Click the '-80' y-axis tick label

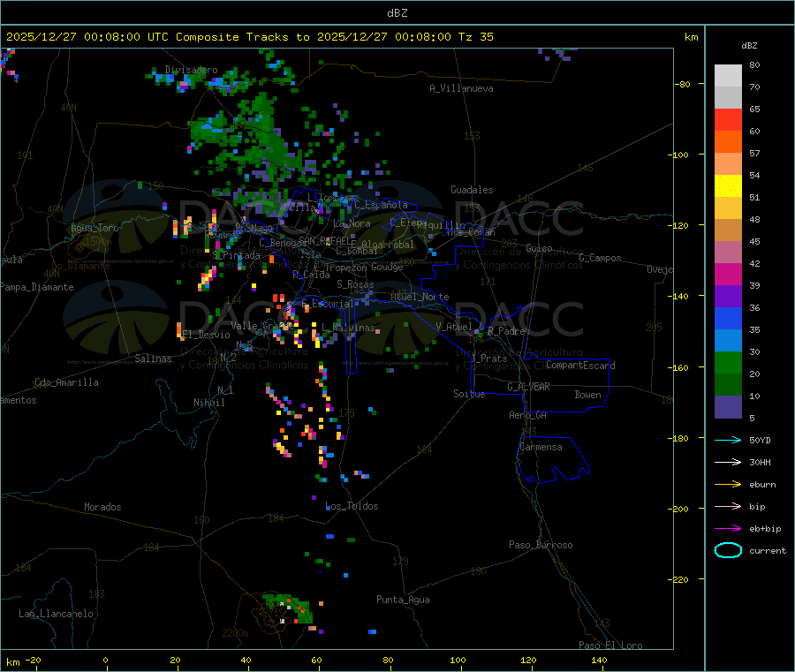tap(683, 84)
